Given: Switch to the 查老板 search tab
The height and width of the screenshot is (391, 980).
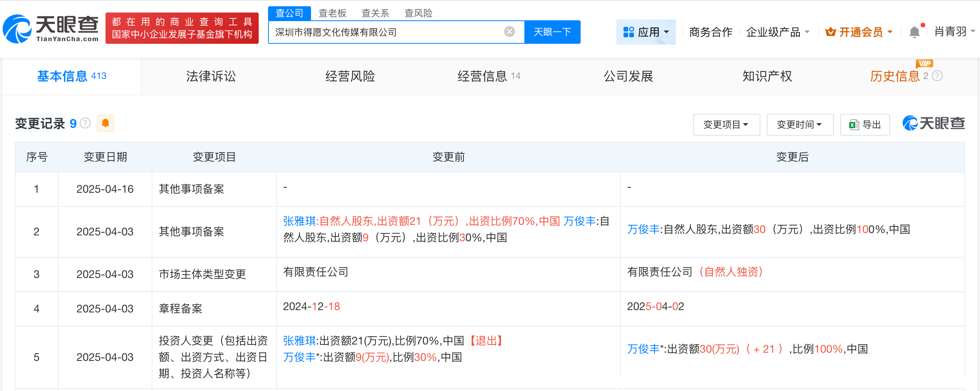Looking at the screenshot, I should click(332, 13).
